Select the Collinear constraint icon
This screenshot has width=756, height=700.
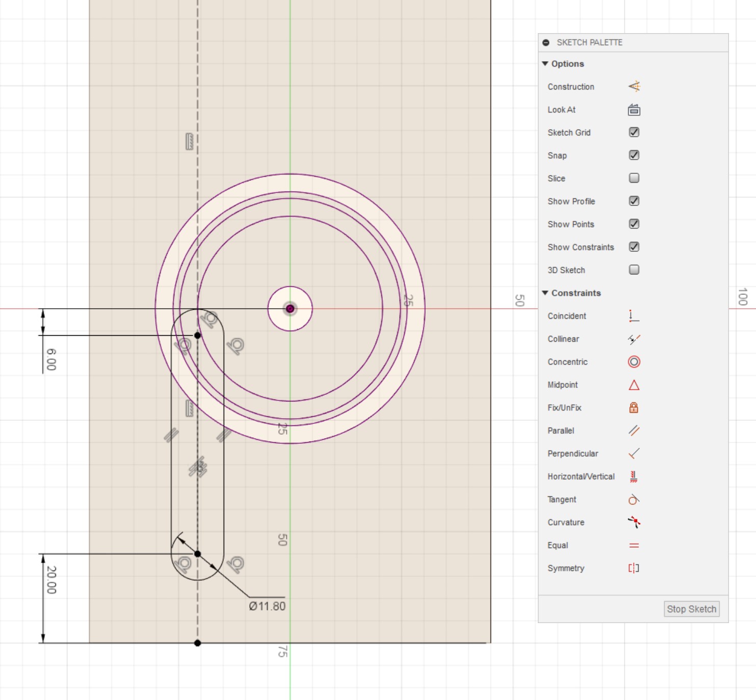tap(634, 339)
